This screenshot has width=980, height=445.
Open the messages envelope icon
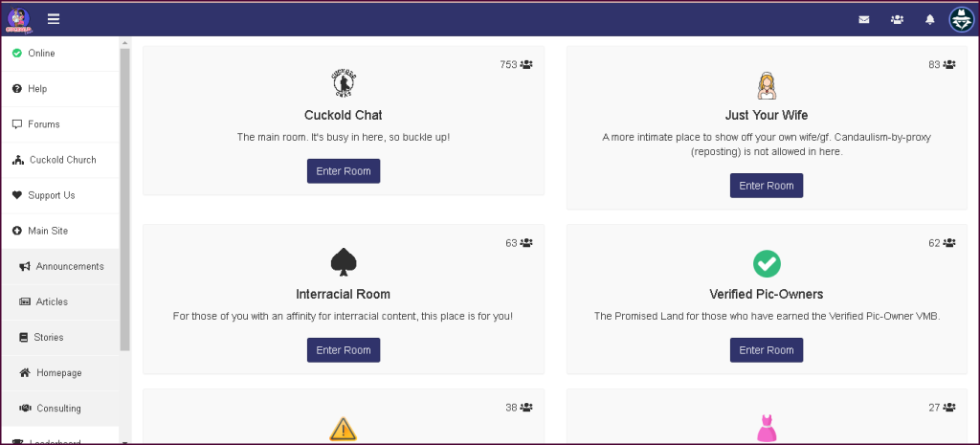pyautogui.click(x=864, y=19)
